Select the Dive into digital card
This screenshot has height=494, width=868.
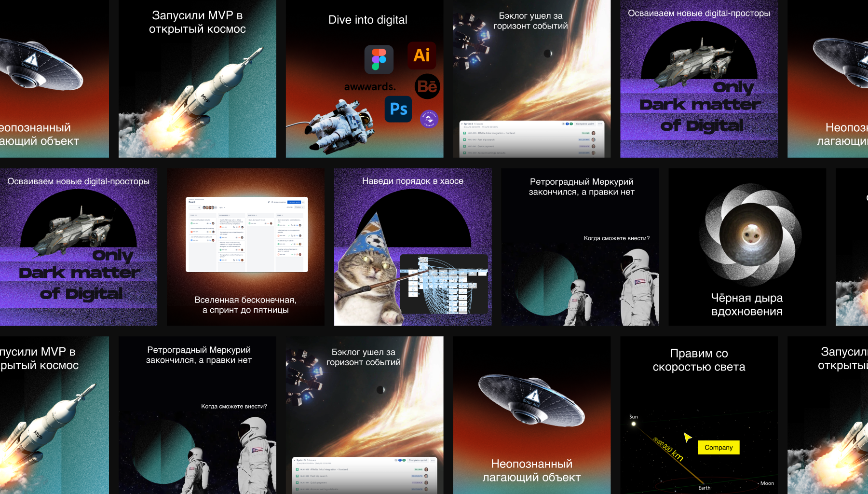tap(365, 79)
